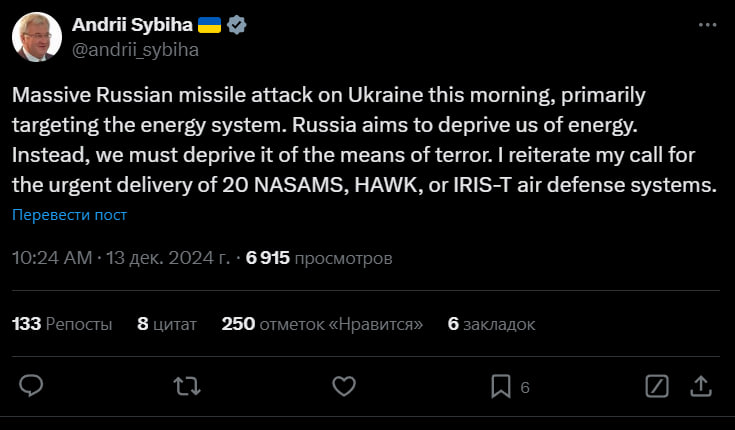
Task: Open the 6 915 просмотров view count
Action: [319, 258]
